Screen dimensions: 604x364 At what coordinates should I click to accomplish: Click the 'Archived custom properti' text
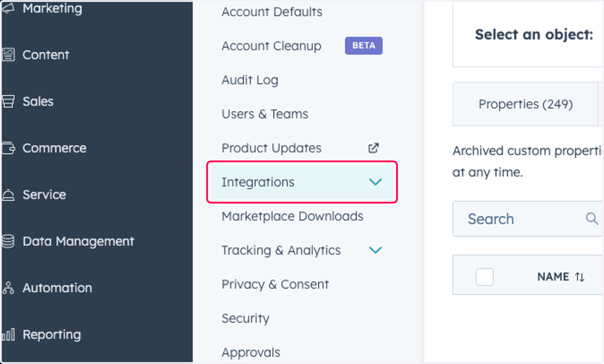coord(528,151)
